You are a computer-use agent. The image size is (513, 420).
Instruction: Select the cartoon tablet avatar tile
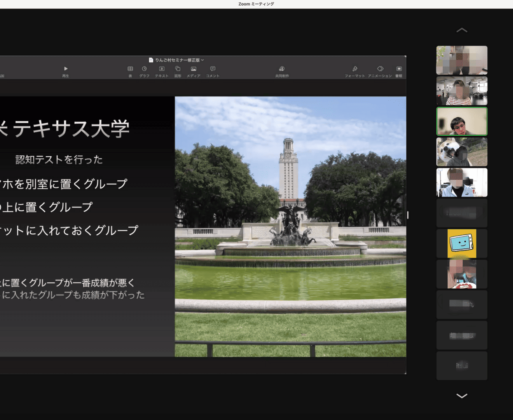462,243
